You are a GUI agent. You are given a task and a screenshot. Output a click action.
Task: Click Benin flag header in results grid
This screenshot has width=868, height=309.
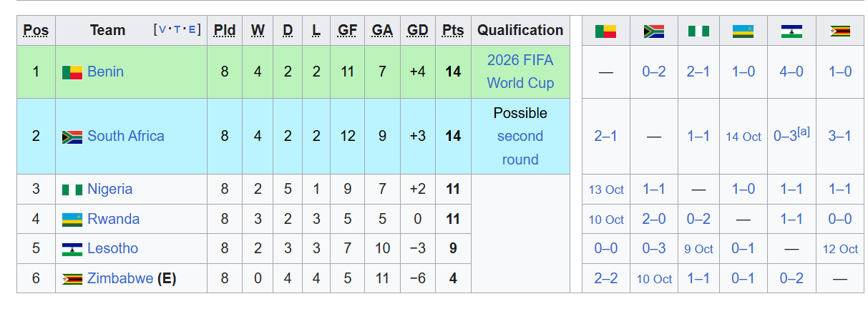[605, 31]
